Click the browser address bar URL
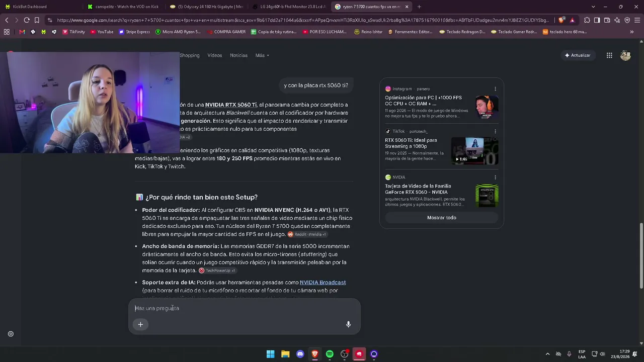Image resolution: width=644 pixels, height=362 pixels. tap(303, 20)
